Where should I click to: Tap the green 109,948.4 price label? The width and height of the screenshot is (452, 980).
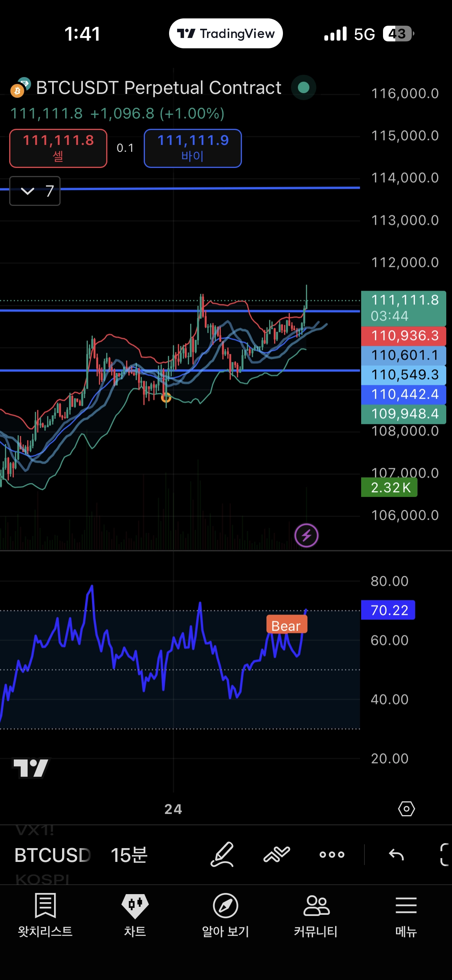click(404, 414)
